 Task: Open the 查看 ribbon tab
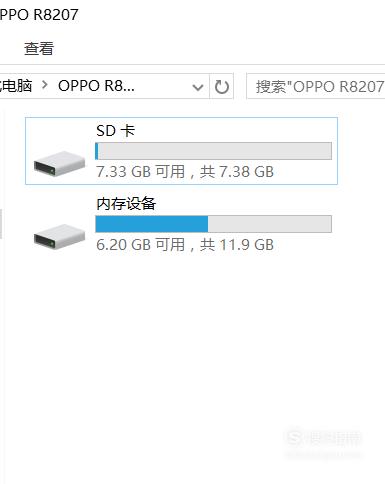[x=39, y=48]
